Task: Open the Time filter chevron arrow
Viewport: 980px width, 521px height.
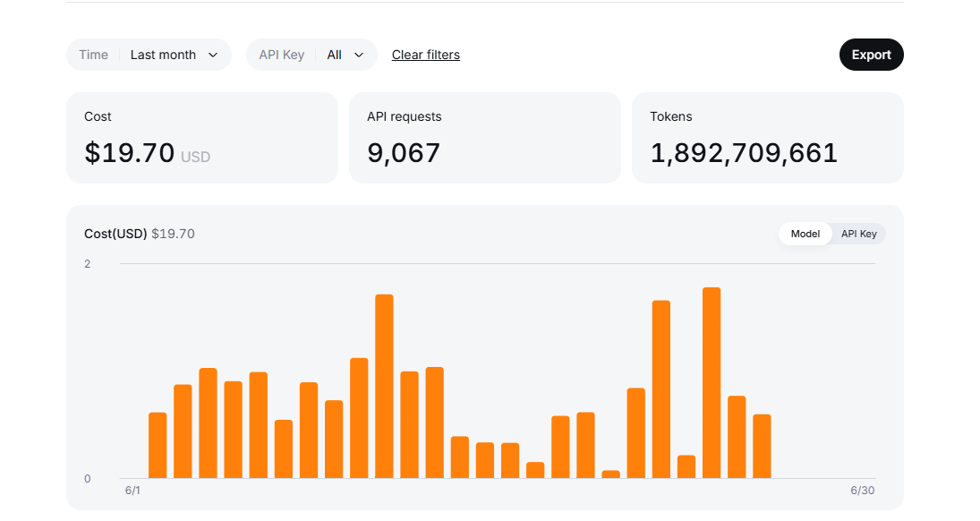Action: click(212, 55)
